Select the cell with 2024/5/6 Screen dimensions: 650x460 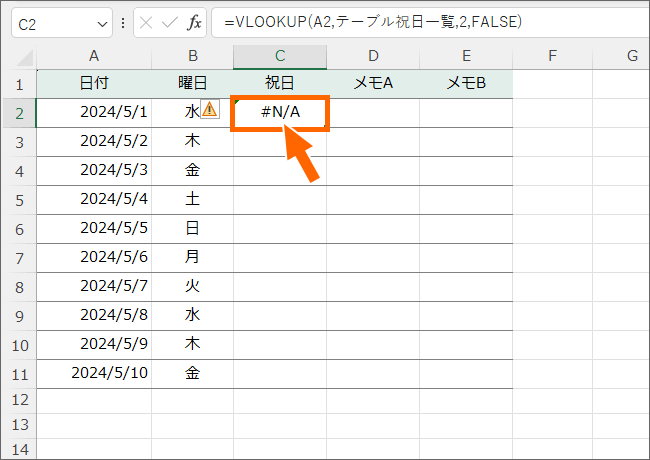coord(94,258)
